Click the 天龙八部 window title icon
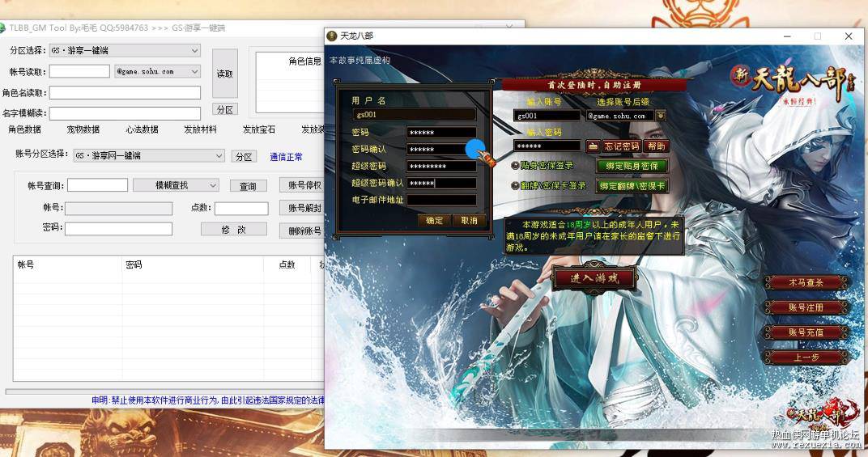This screenshot has height=457, width=868. [x=332, y=36]
